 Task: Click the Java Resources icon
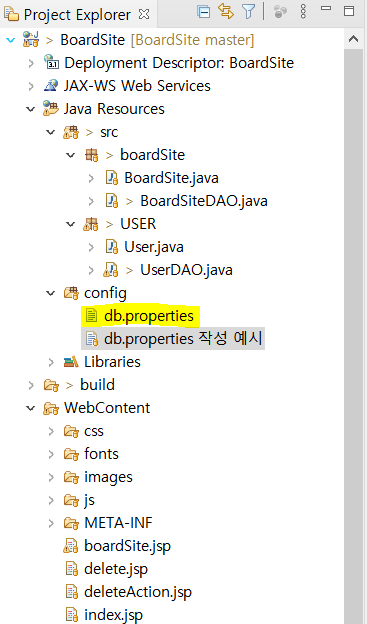(x=51, y=109)
